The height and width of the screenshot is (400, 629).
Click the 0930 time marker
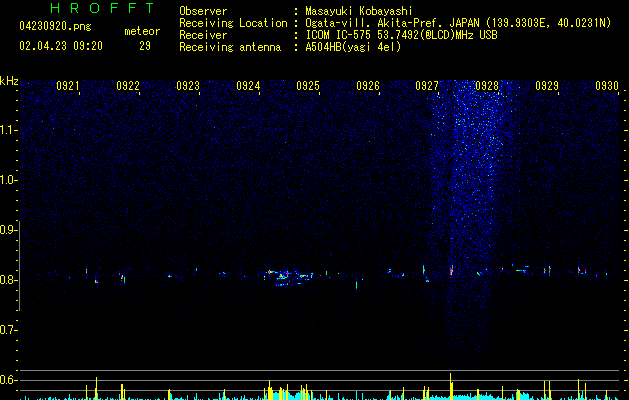[x=607, y=86]
